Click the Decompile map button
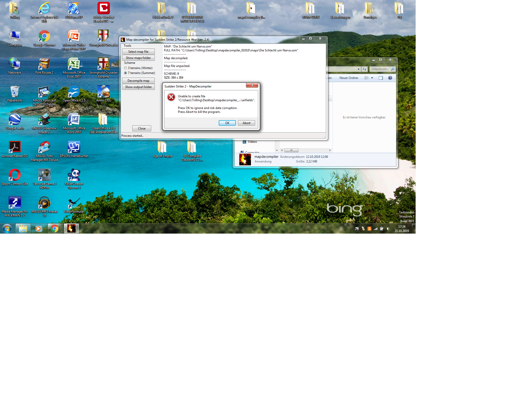The image size is (532, 394). pyautogui.click(x=138, y=81)
